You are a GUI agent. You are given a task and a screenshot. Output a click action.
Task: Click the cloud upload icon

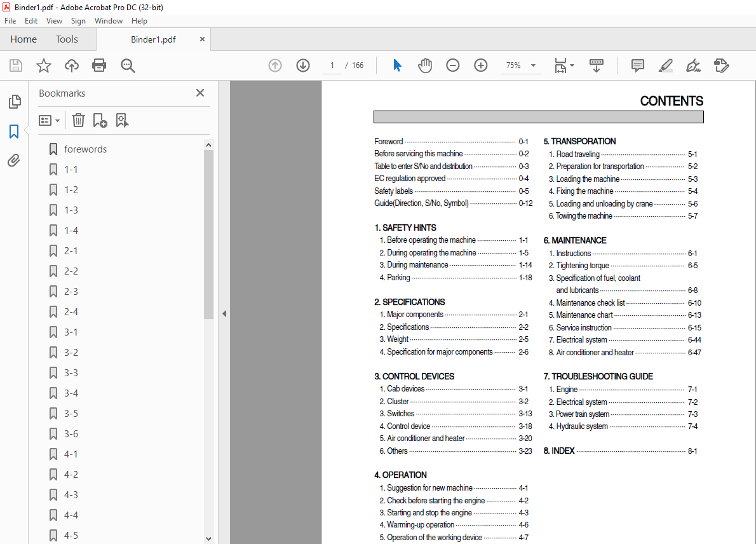[x=72, y=65]
